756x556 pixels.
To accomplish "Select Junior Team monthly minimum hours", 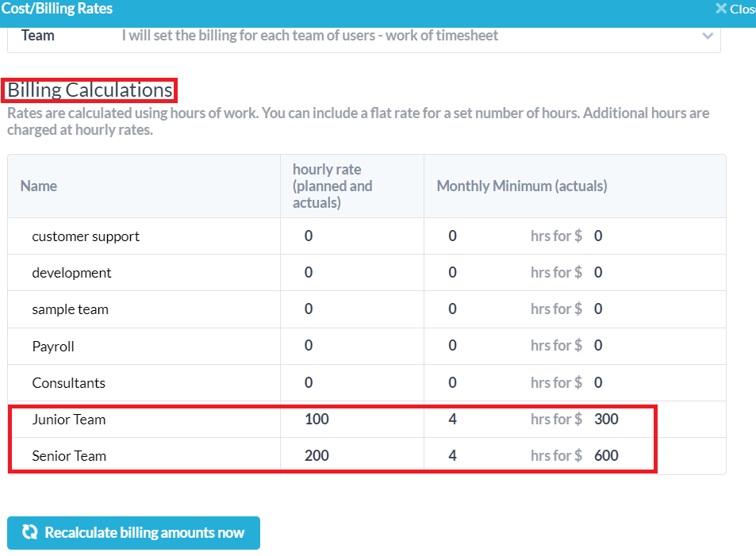I will pyautogui.click(x=453, y=420).
